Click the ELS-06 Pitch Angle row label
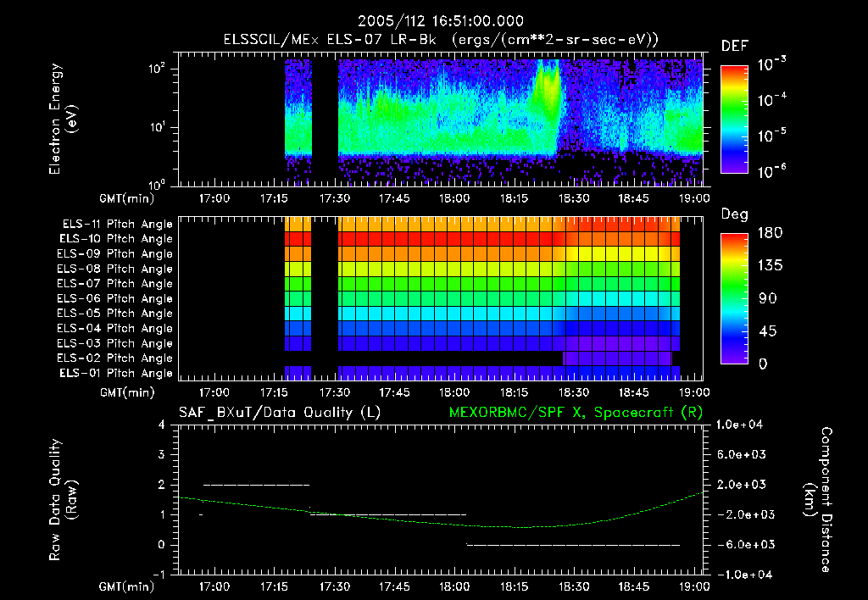This screenshot has height=600, width=868. click(x=115, y=298)
